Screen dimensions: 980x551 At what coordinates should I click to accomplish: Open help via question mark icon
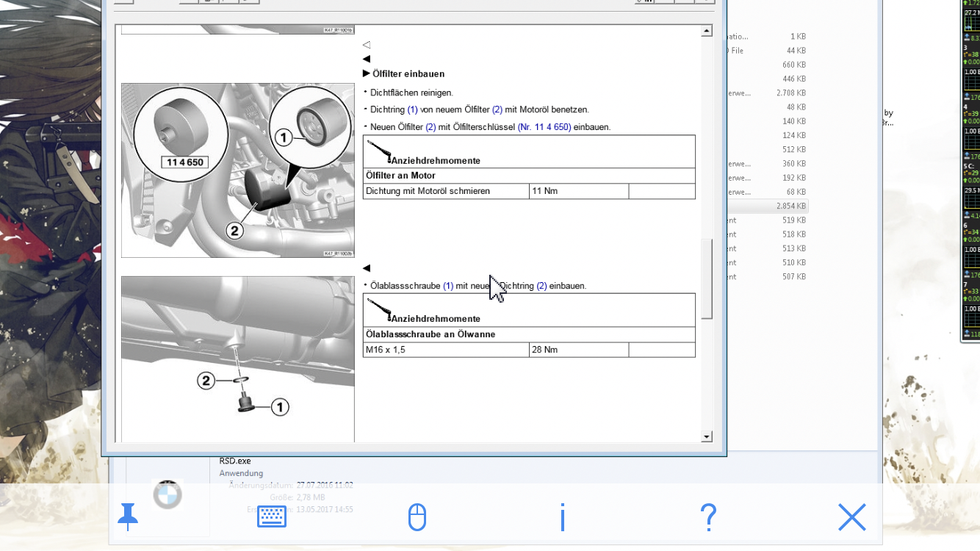pyautogui.click(x=708, y=517)
